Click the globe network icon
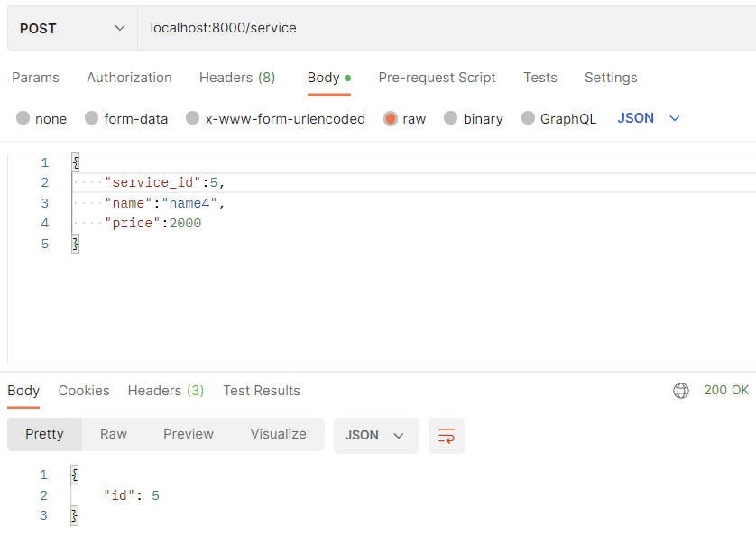 pyautogui.click(x=682, y=390)
